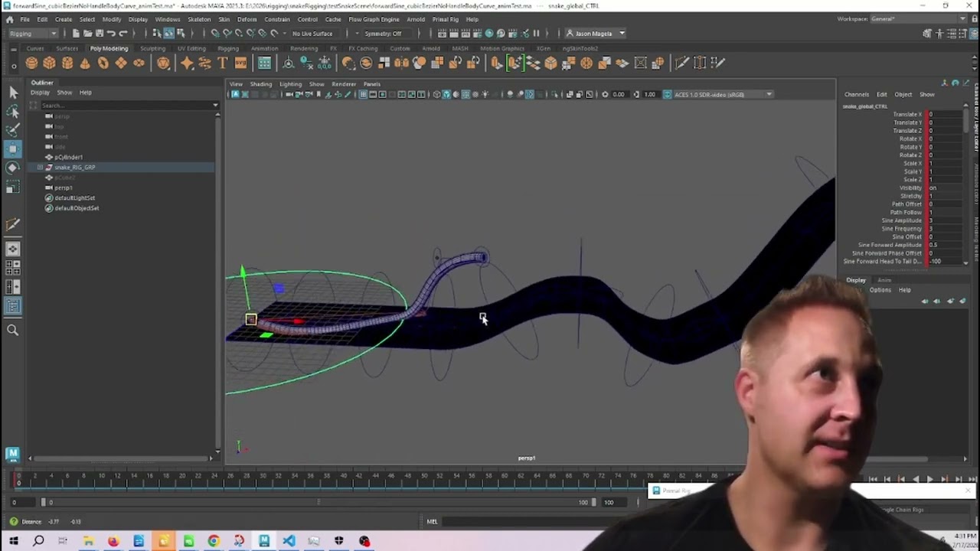Toggle viewport grid display icon
980x551 pixels.
click(363, 94)
